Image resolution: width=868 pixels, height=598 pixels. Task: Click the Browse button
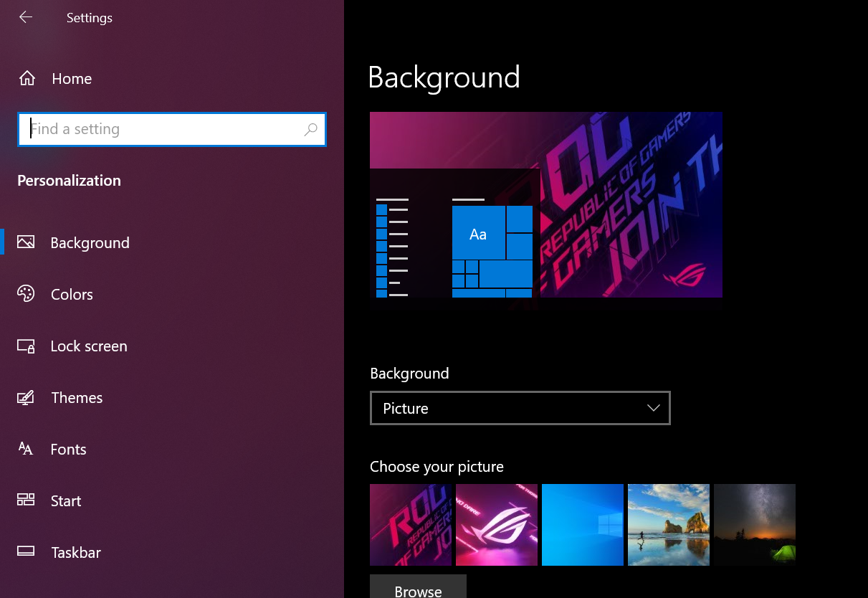point(418,587)
